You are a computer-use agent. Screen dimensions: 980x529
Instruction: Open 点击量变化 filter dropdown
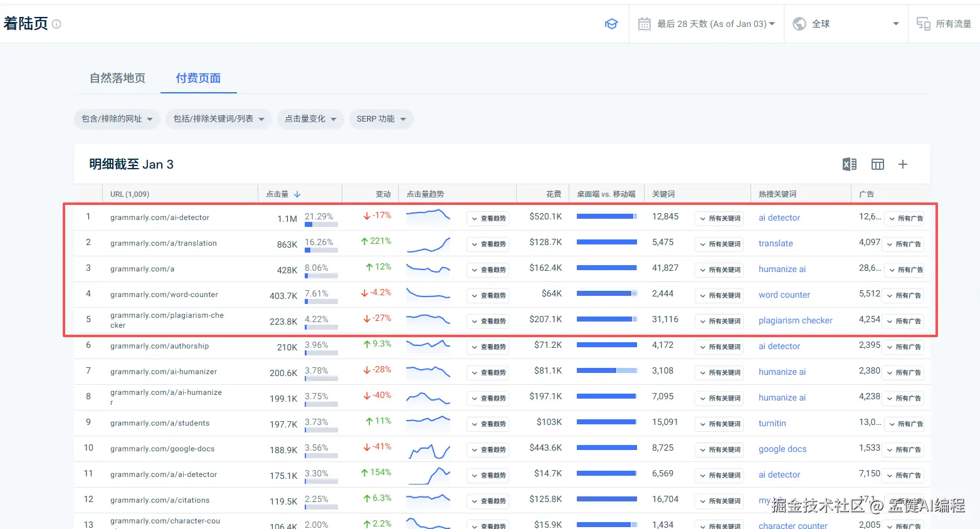pyautogui.click(x=310, y=119)
